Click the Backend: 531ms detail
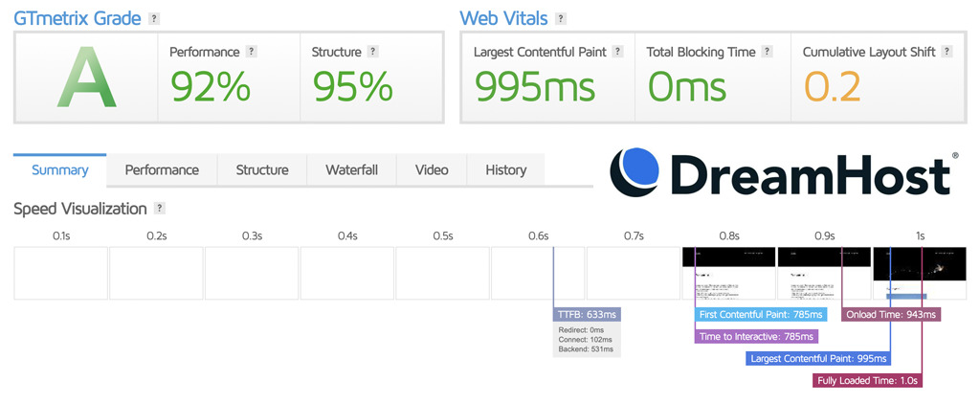 [x=587, y=348]
